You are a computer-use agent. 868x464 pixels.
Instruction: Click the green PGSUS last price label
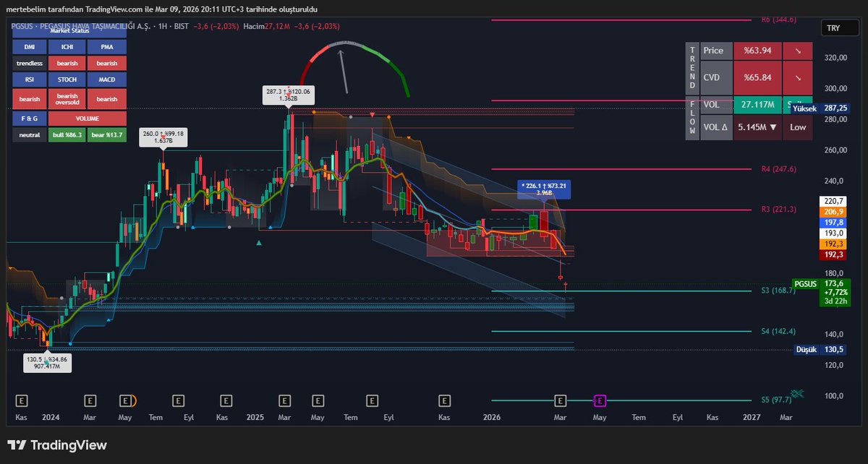[821, 293]
